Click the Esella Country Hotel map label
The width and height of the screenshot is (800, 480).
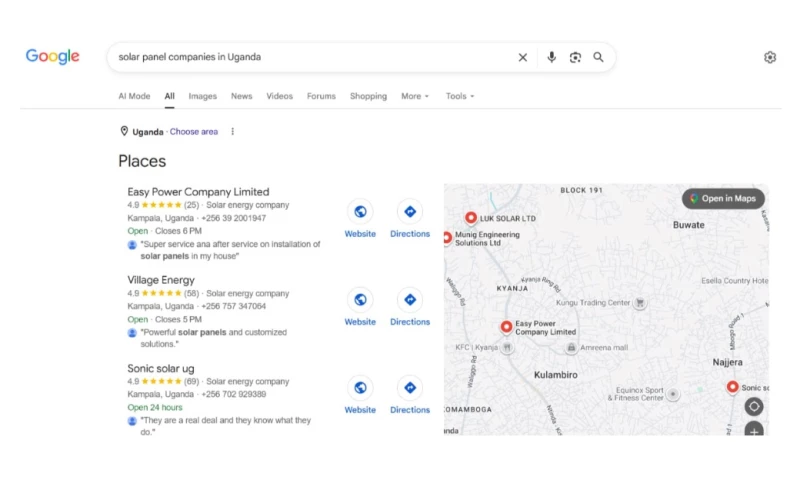click(735, 281)
